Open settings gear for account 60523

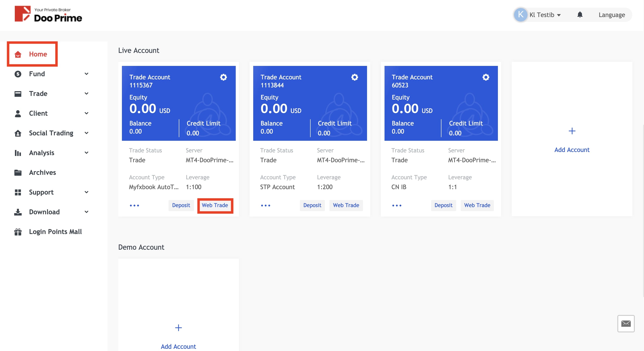(x=486, y=77)
